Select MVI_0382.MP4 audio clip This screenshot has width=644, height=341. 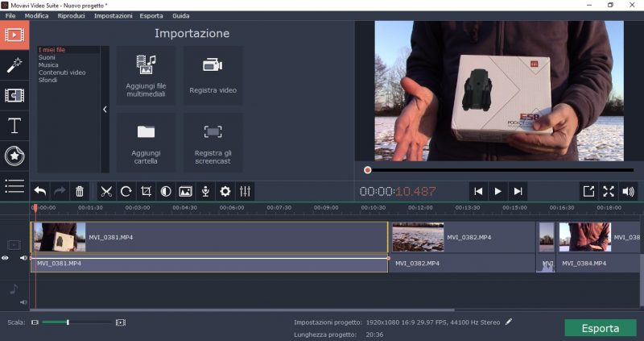461,264
